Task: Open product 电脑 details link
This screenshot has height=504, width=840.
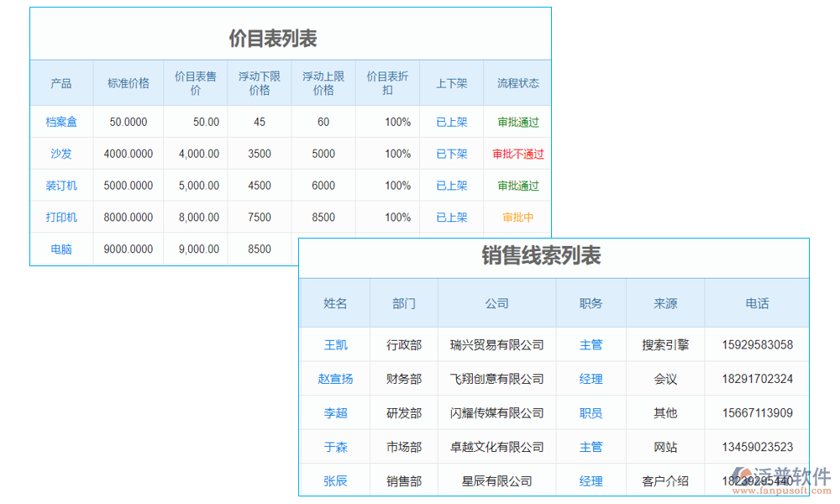Action: [60, 249]
